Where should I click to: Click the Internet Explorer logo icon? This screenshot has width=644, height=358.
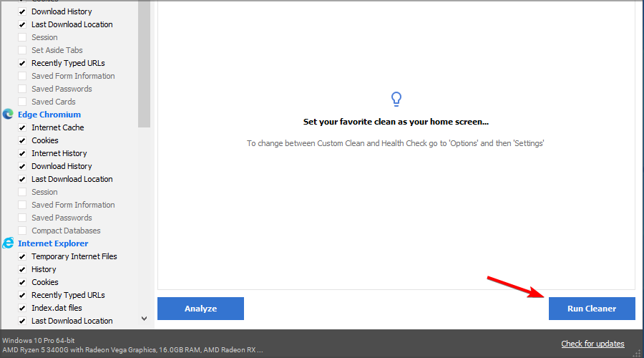(8, 243)
